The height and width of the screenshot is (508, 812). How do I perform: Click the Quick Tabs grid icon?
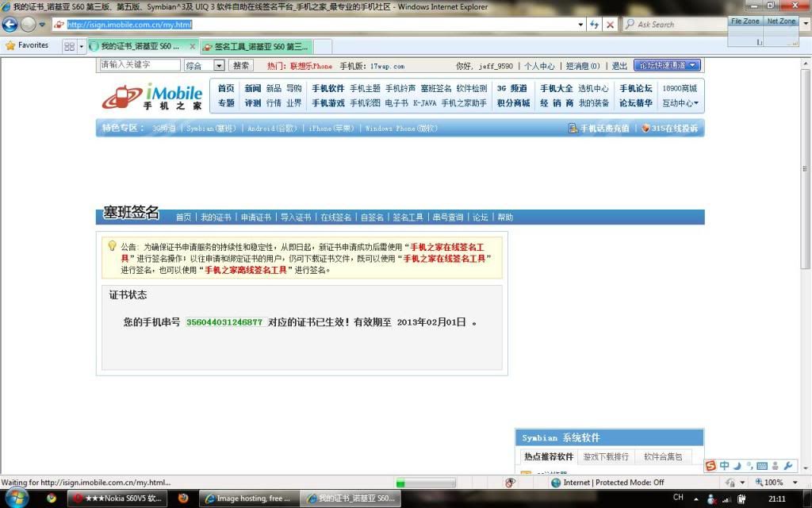[x=69, y=46]
